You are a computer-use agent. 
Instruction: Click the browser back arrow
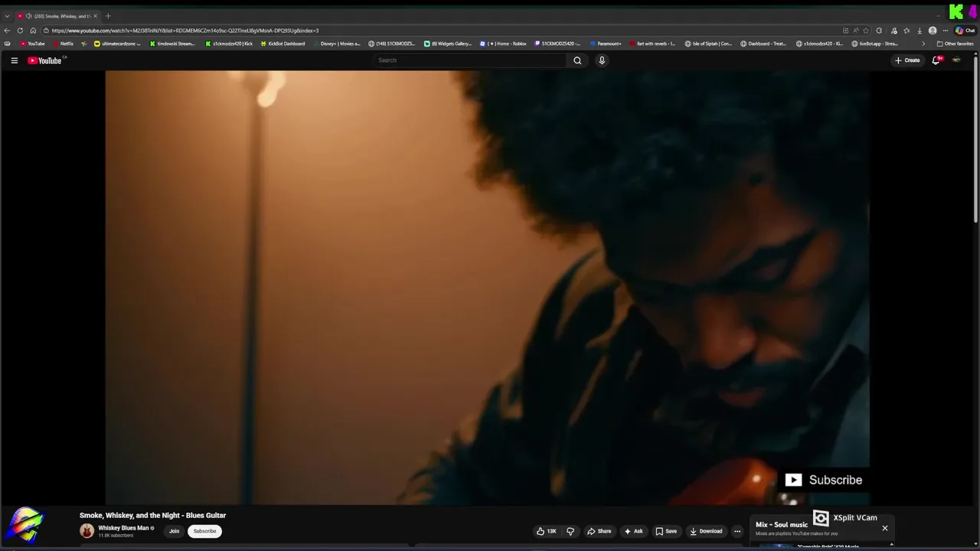[x=7, y=31]
